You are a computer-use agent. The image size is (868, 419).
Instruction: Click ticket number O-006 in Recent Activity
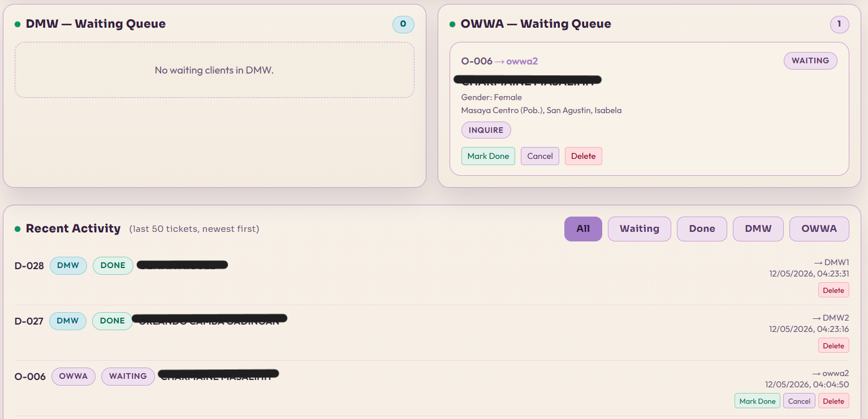pos(30,377)
